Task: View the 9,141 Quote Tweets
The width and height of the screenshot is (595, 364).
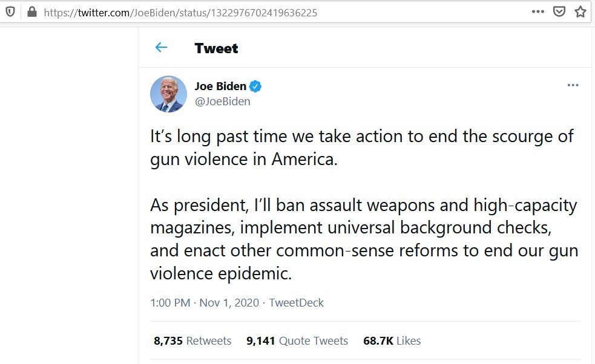Action: [297, 341]
